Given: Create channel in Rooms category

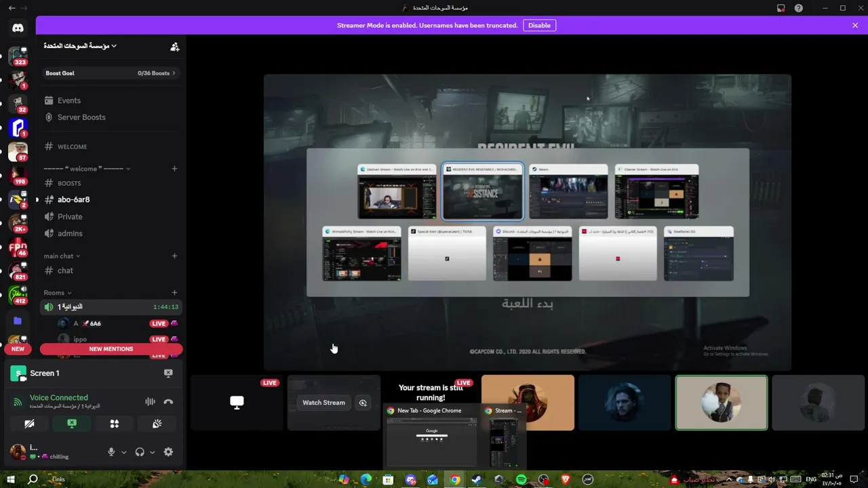Looking at the screenshot, I should 174,293.
